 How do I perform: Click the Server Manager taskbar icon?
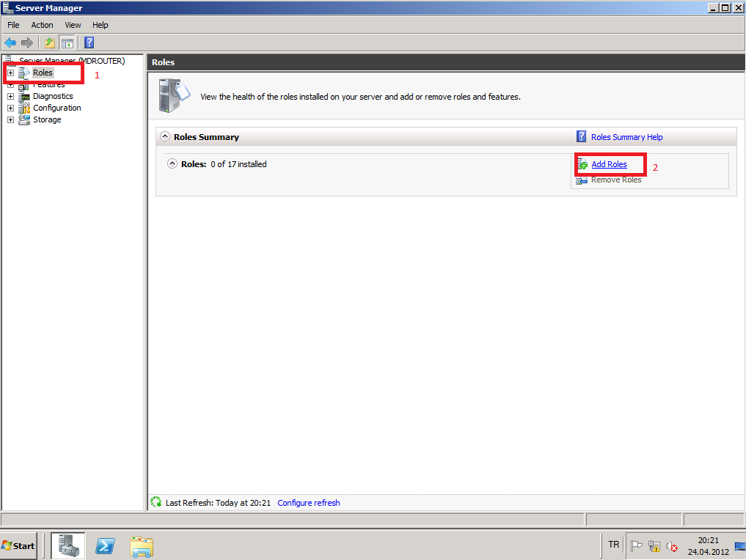click(x=68, y=546)
